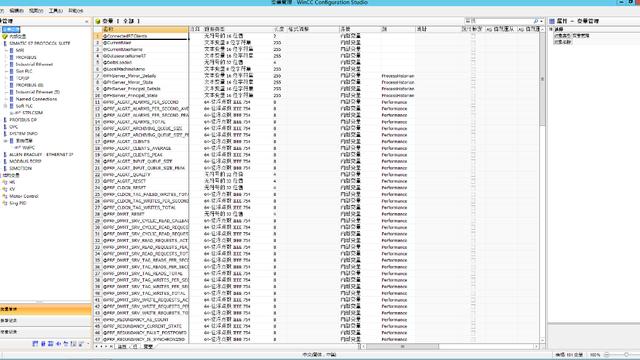This screenshot has height=360, width=640.
Task: Click first editor shortcut icon in navigation bar
Action: [x=35, y=344]
